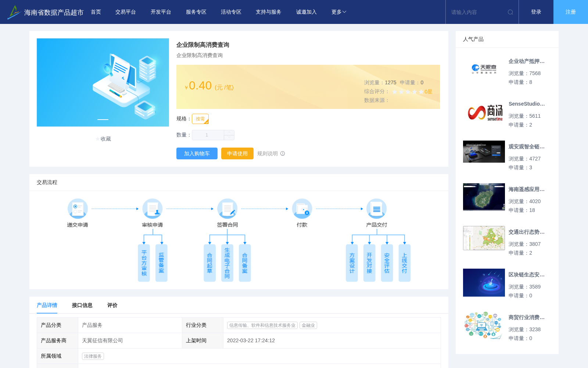Open the 诚邀加入 menu item
This screenshot has width=588, height=368.
(306, 12)
